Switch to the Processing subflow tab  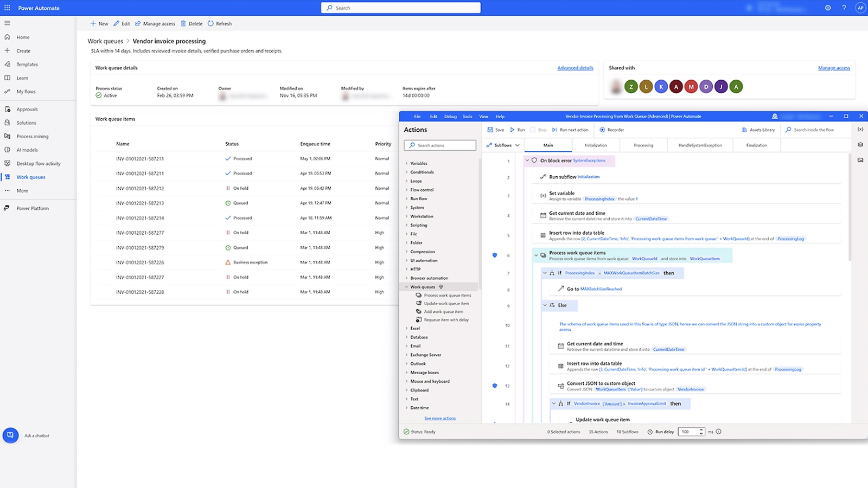643,145
